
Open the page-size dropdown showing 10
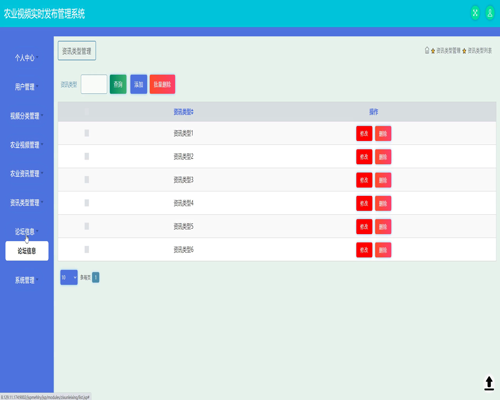[x=69, y=277]
